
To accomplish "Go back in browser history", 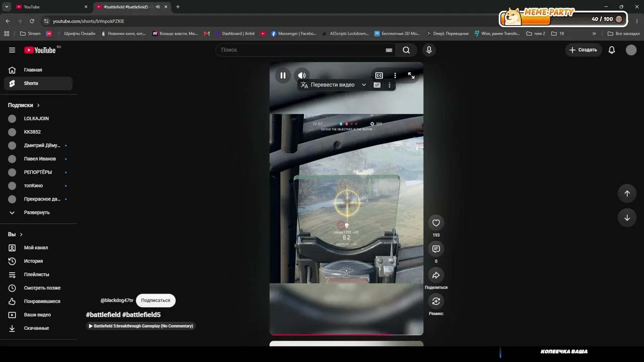I will (8, 21).
